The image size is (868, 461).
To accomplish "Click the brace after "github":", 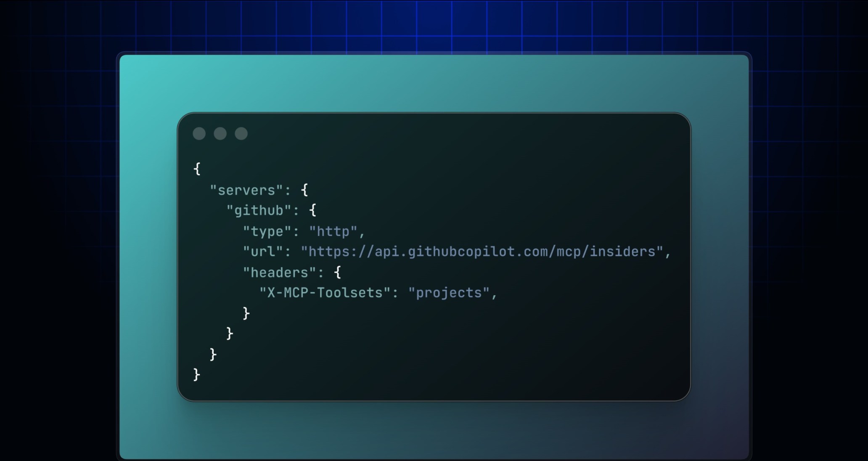I will 313,210.
